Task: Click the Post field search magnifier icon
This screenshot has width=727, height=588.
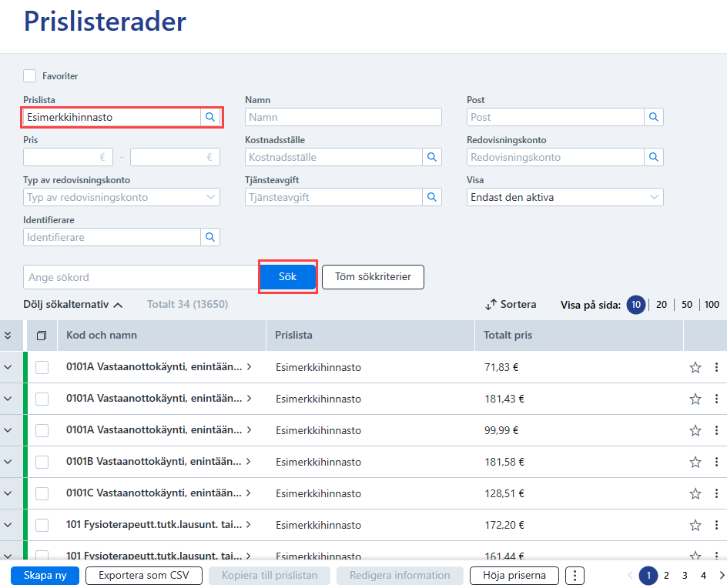Action: [654, 117]
